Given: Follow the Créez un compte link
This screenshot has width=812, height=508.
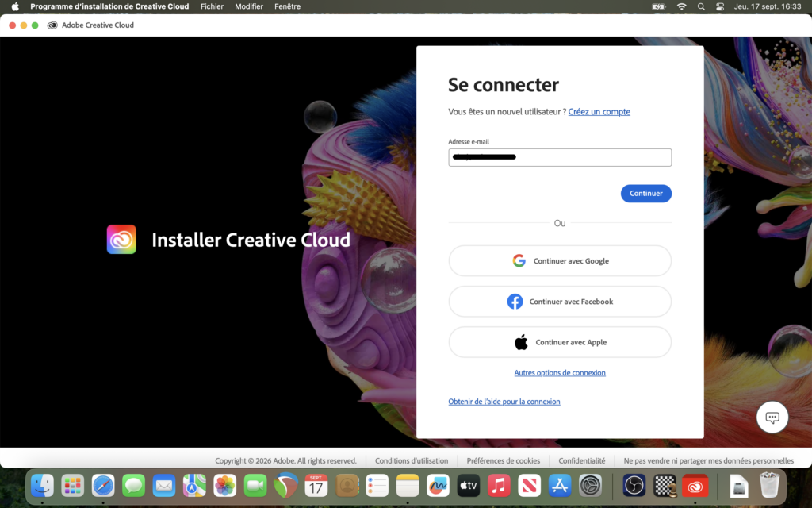Looking at the screenshot, I should tap(599, 111).
